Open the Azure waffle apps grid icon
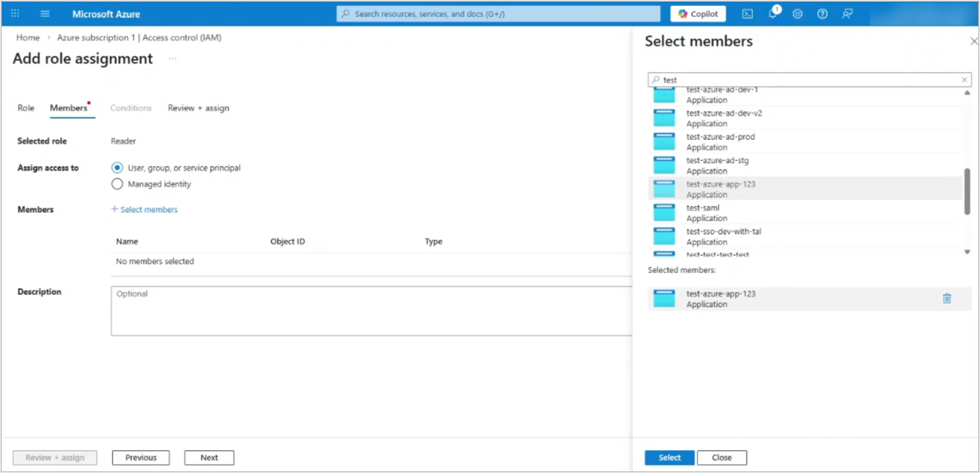The height and width of the screenshot is (473, 980). click(15, 14)
